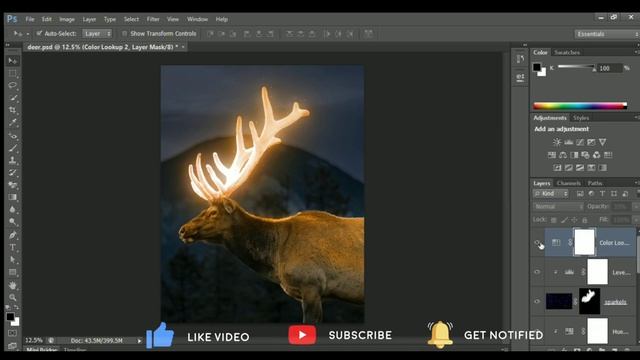Filter layers by type layers
This screenshot has width=640, height=360.
click(x=602, y=194)
